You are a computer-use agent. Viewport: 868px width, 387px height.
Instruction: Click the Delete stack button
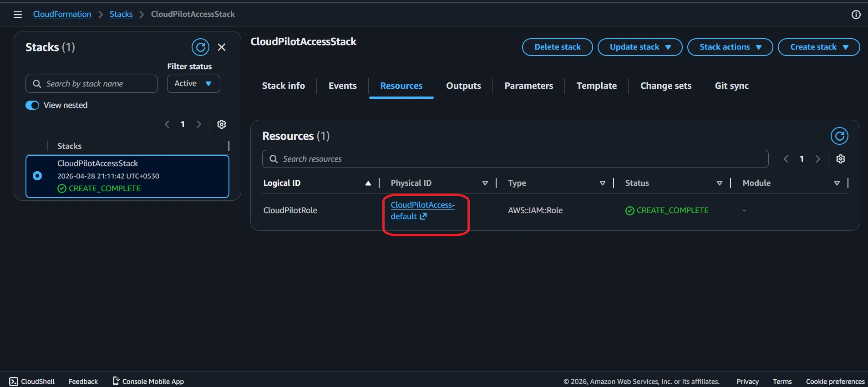coord(558,47)
